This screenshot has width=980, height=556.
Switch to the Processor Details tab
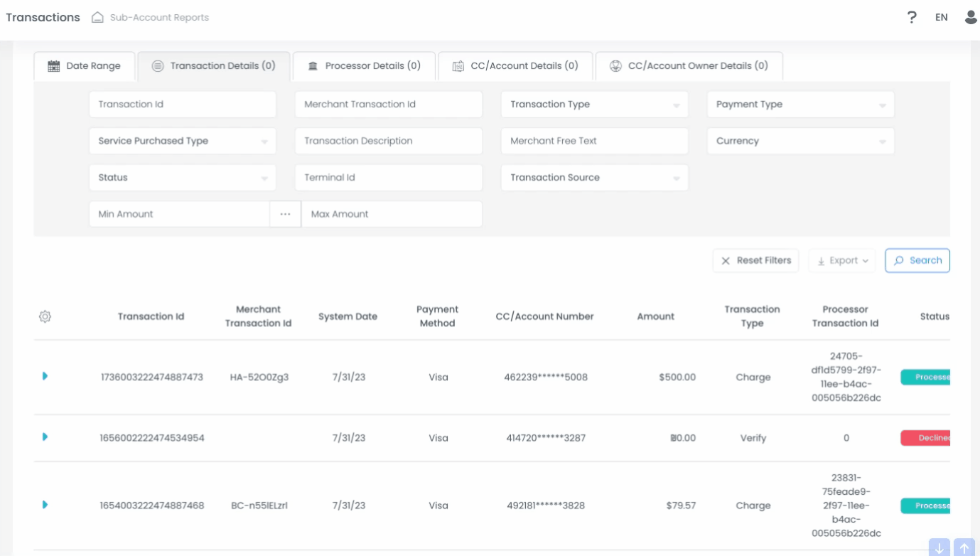[364, 66]
